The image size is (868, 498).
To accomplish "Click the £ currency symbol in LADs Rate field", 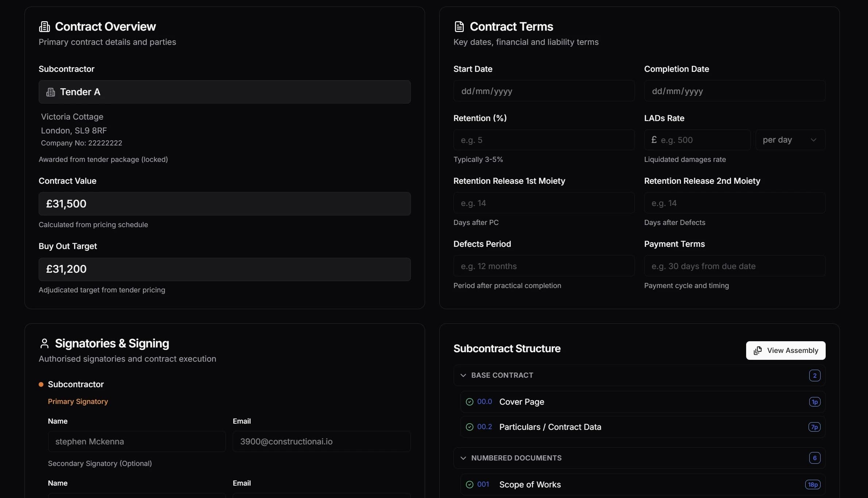I will pos(653,140).
